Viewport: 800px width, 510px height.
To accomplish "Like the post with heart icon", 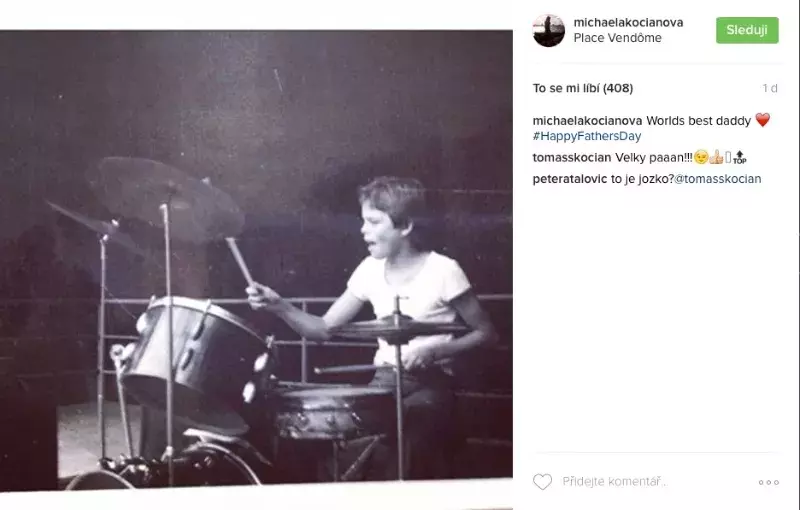I will click(542, 481).
